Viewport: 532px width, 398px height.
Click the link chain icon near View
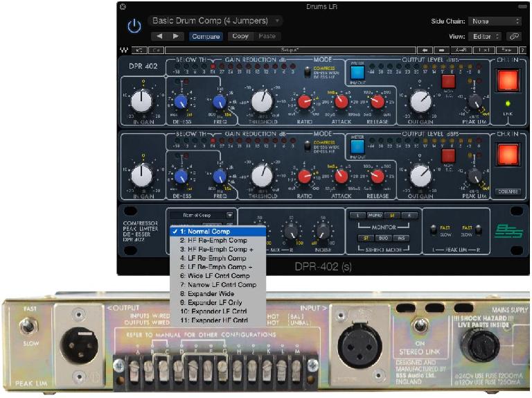tap(514, 36)
